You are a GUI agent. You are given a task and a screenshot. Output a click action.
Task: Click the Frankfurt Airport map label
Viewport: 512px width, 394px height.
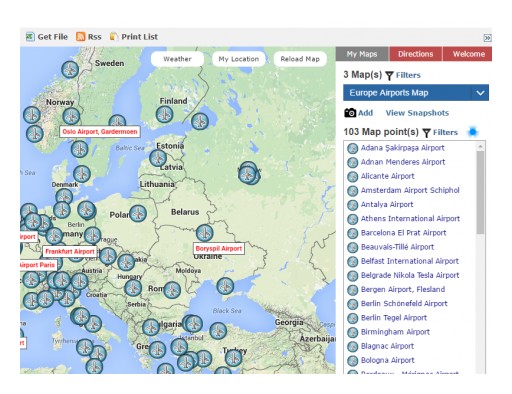click(70, 251)
